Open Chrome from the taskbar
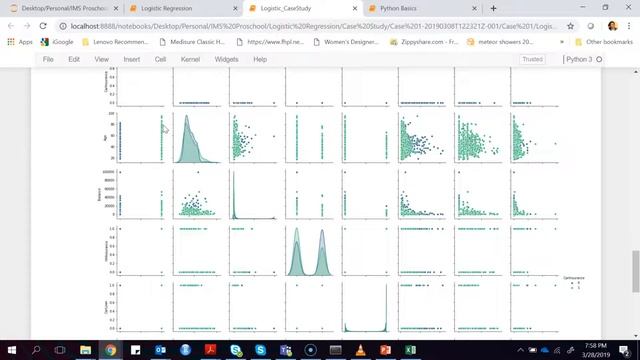 click(110, 350)
